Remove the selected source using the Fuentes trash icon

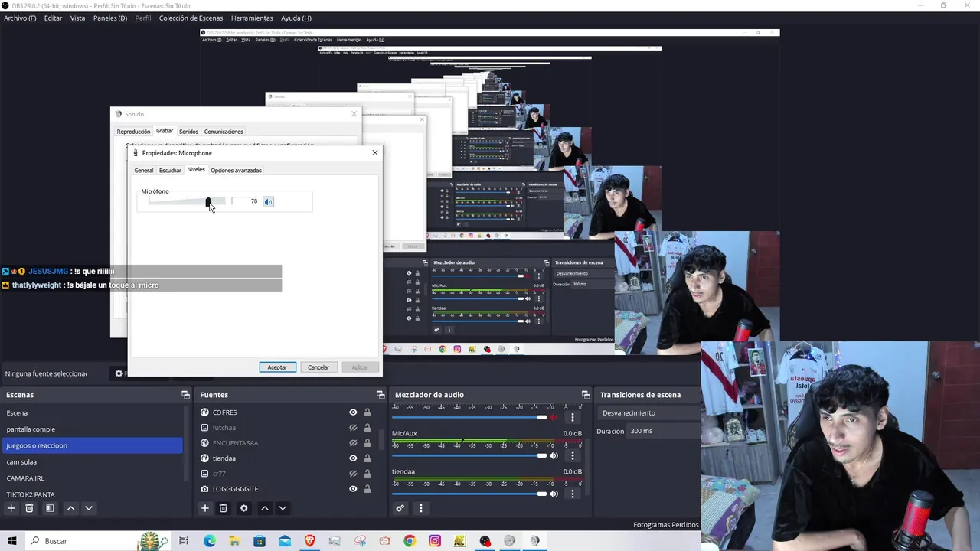pyautogui.click(x=223, y=508)
